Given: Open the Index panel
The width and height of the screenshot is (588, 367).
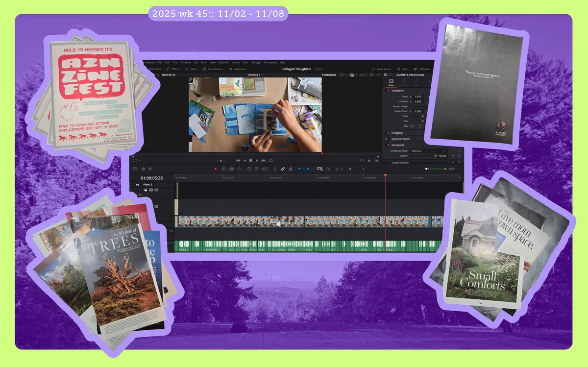Looking at the screenshot, I should pyautogui.click(x=192, y=69).
